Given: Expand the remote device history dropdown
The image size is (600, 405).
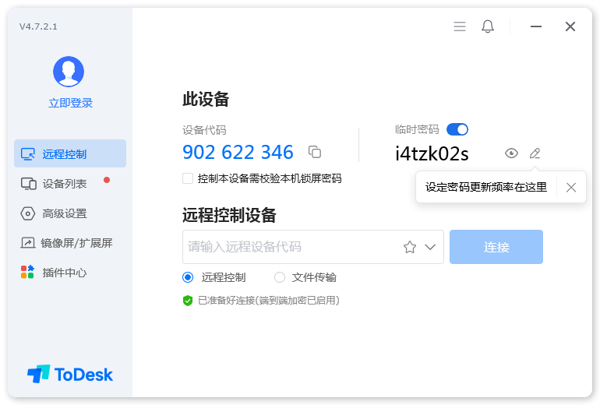Looking at the screenshot, I should (x=431, y=247).
